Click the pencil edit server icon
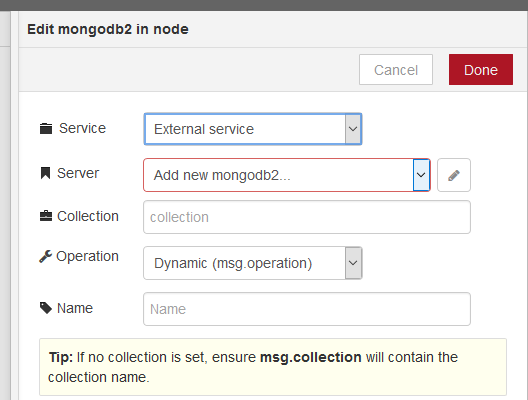Image resolution: width=528 pixels, height=400 pixels. click(454, 175)
